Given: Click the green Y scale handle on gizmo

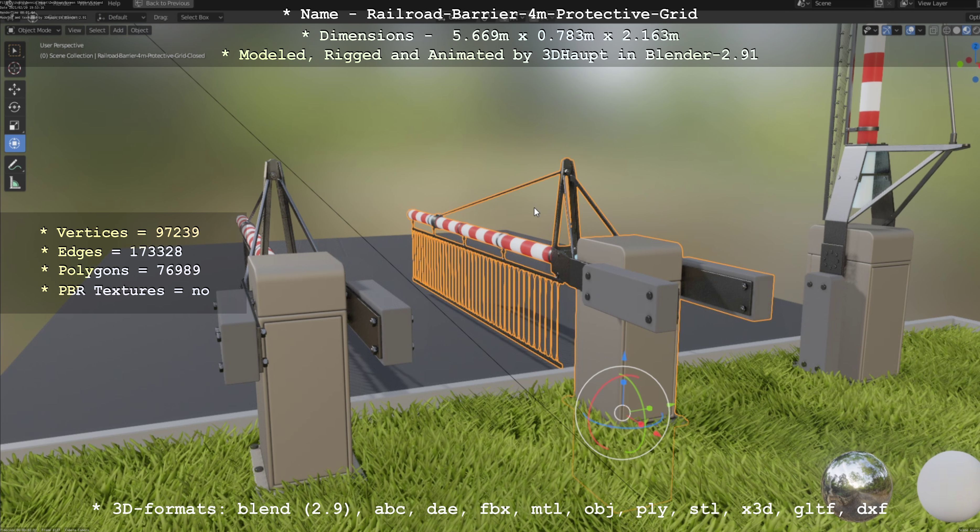Looking at the screenshot, I should click(x=649, y=409).
